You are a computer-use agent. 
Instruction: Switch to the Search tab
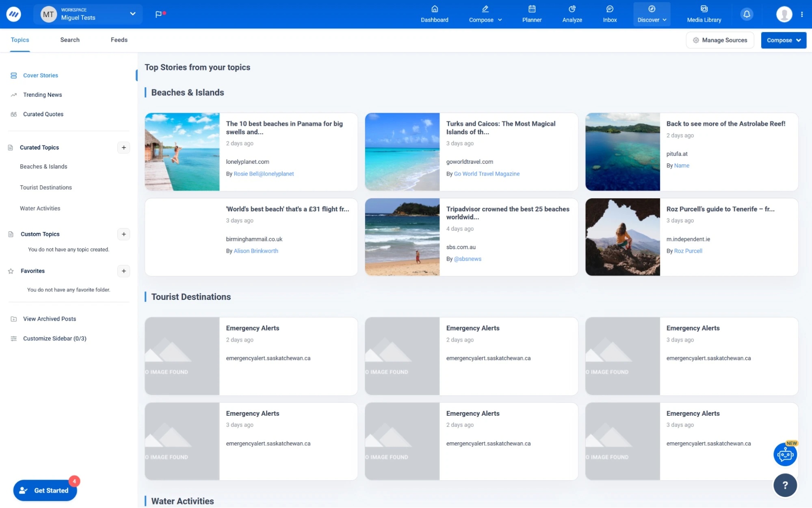pos(69,40)
